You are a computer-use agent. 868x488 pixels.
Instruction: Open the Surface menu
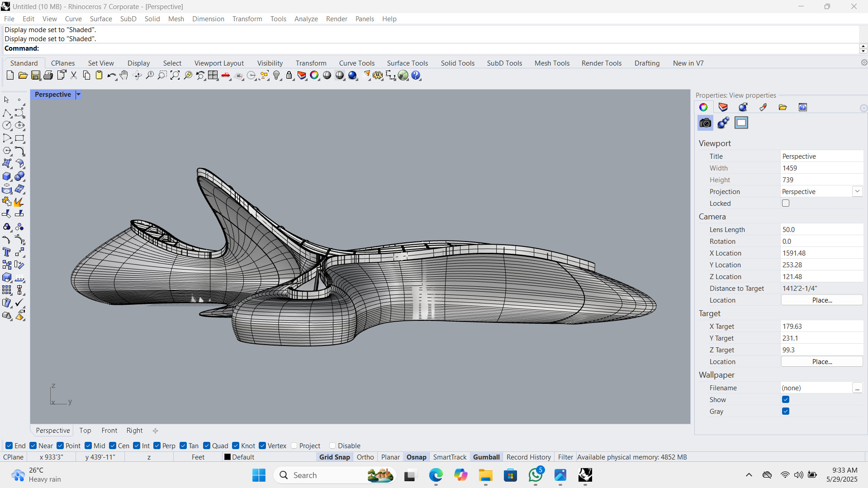tap(101, 19)
